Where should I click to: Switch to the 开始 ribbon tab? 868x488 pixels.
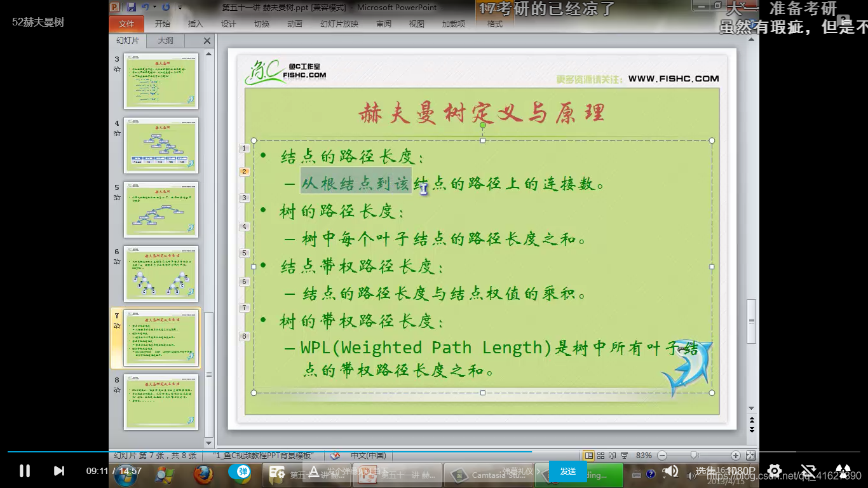[162, 24]
